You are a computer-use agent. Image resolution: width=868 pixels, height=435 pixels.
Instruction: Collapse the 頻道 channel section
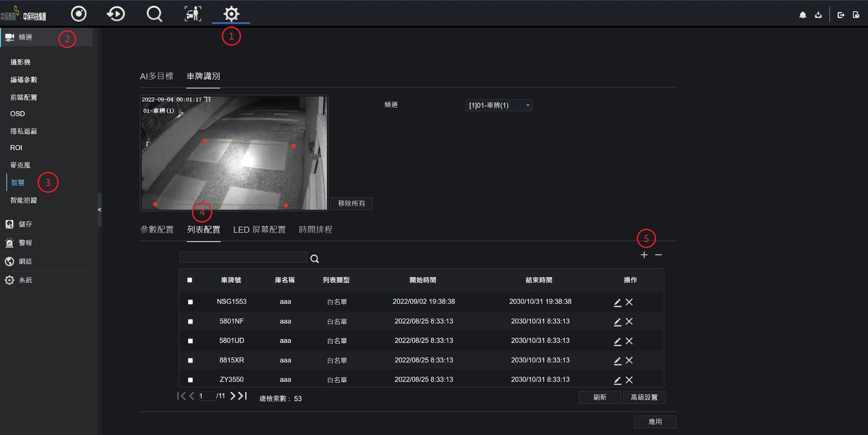[47, 37]
